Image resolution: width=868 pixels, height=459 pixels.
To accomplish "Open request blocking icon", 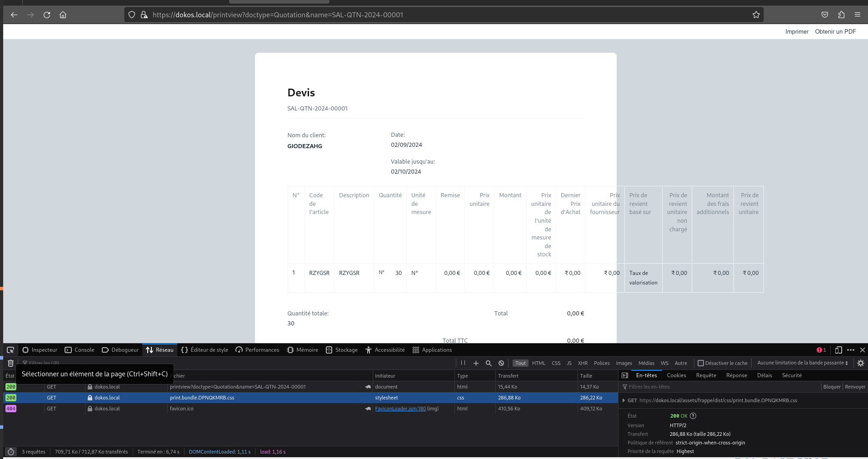I will point(501,363).
